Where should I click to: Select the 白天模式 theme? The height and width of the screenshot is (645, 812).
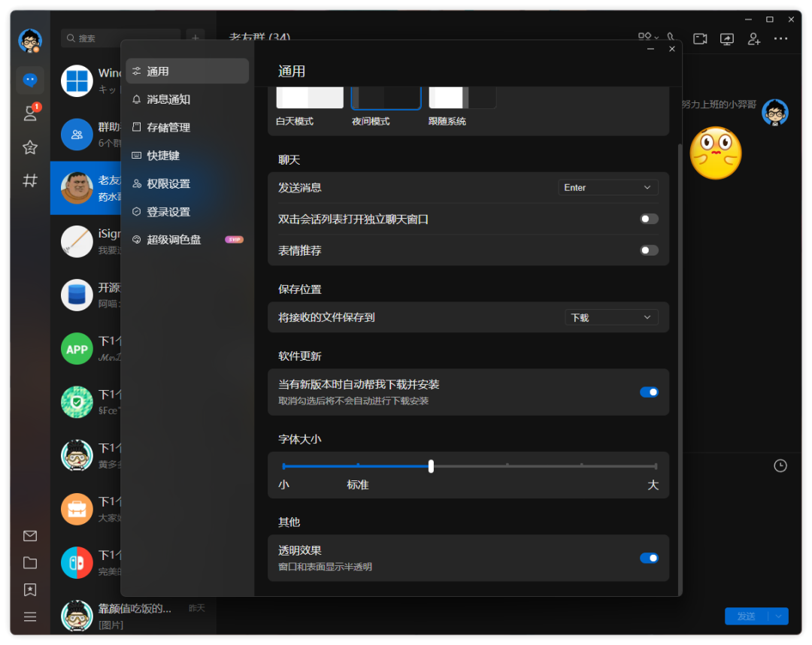click(310, 97)
